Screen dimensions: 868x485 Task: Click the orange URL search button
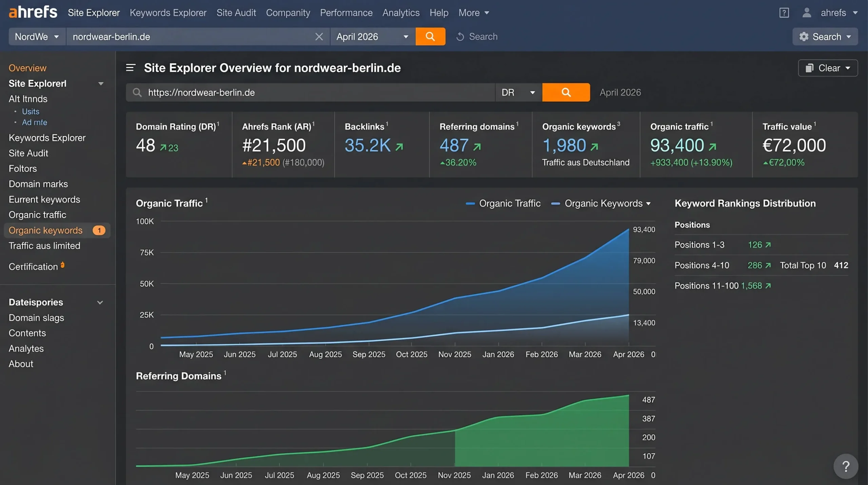(x=566, y=92)
